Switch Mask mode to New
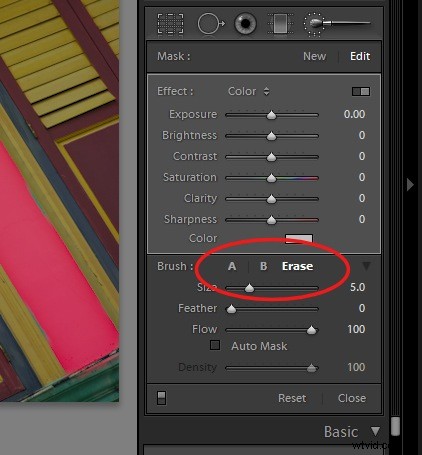 coord(314,56)
